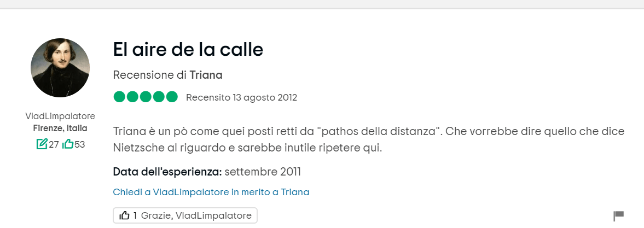This screenshot has height=228, width=644.
Task: Click the first green rating bubble
Action: click(x=119, y=97)
